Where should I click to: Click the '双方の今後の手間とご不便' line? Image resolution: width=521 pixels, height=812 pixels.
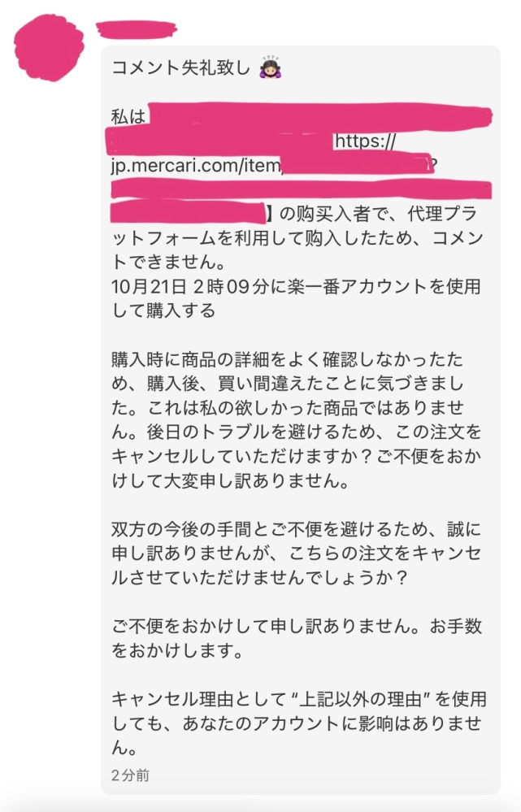point(296,529)
